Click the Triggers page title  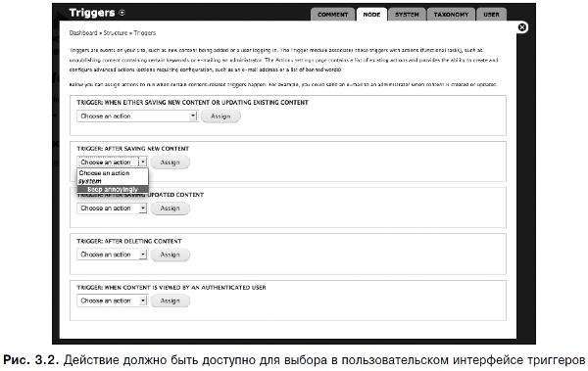[92, 13]
